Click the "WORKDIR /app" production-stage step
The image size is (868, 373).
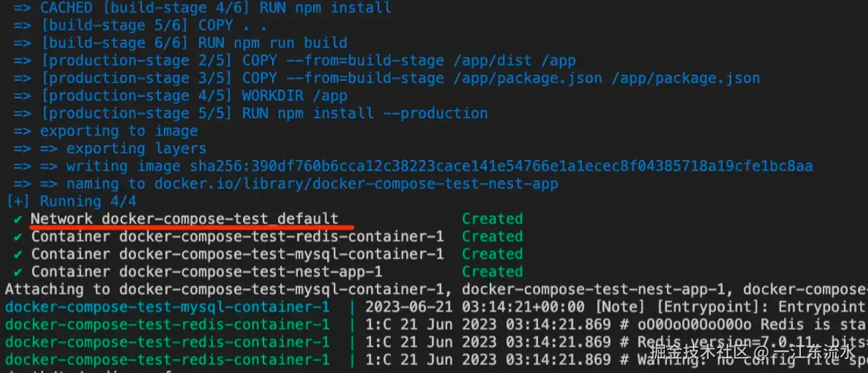[x=294, y=96]
